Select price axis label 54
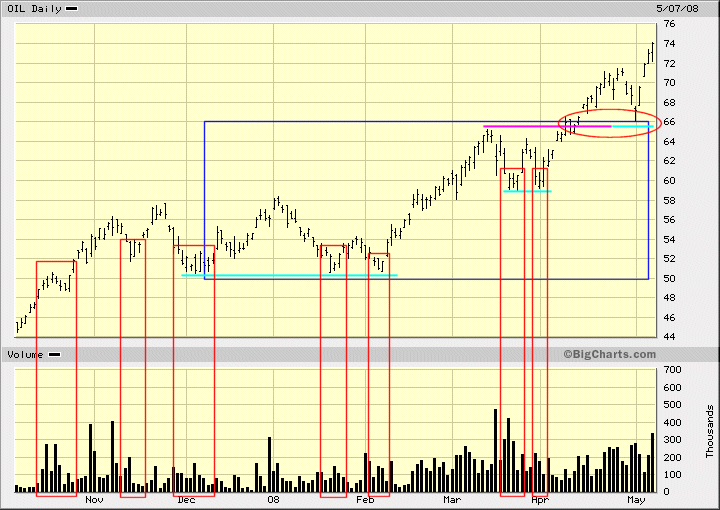This screenshot has width=720, height=510. pyautogui.click(x=669, y=239)
